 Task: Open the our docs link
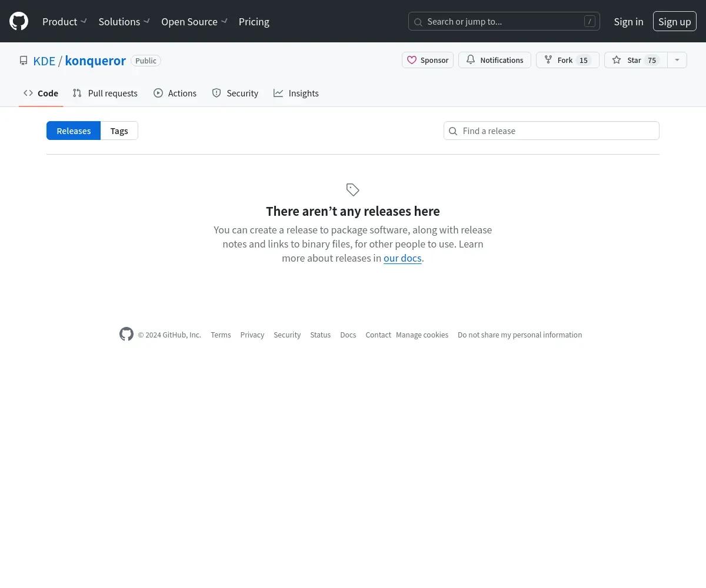(402, 258)
